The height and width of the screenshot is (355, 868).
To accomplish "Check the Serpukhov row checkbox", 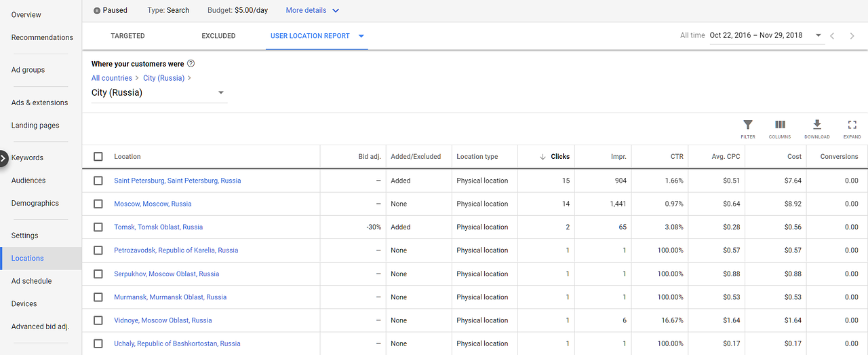I will coord(98,274).
